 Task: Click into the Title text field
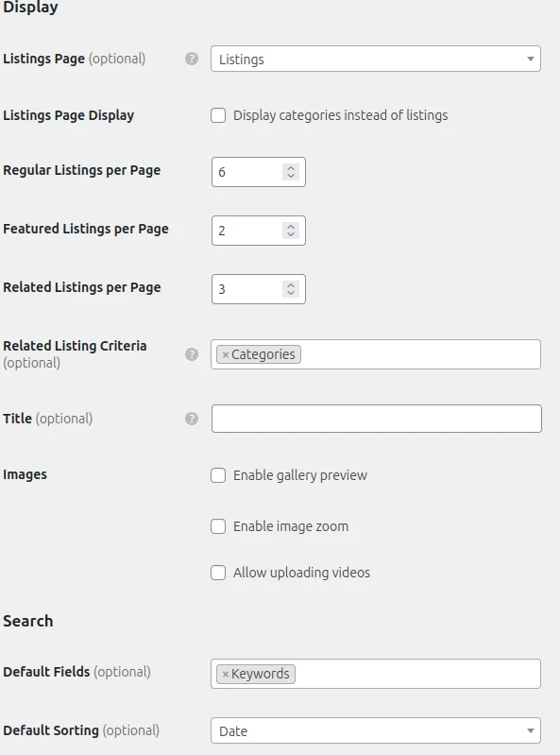(376, 419)
